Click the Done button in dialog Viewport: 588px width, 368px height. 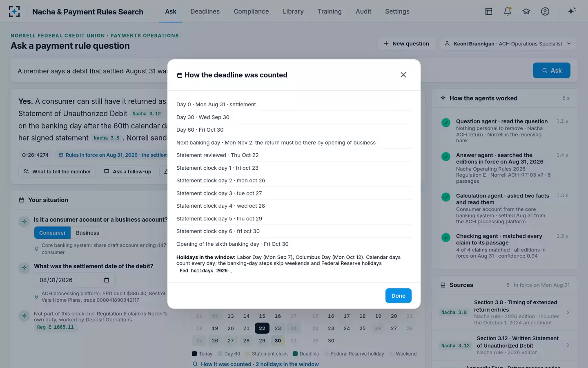[x=398, y=296]
